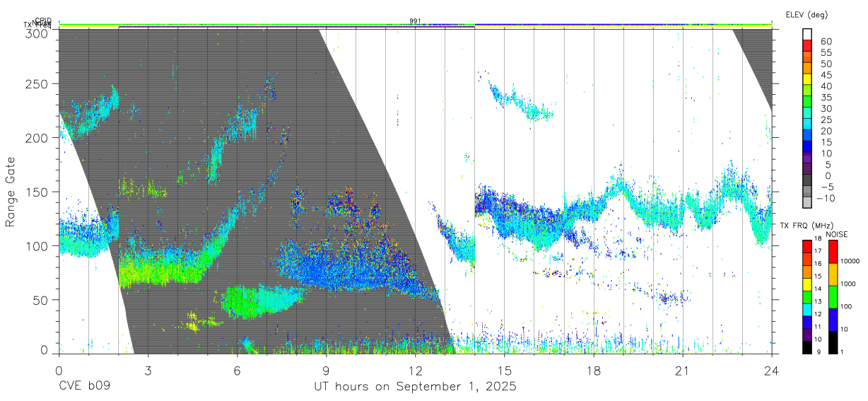Pick the green swatch in the TX FRQ legend
Image resolution: width=868 pixels, height=401 pixels.
(807, 296)
